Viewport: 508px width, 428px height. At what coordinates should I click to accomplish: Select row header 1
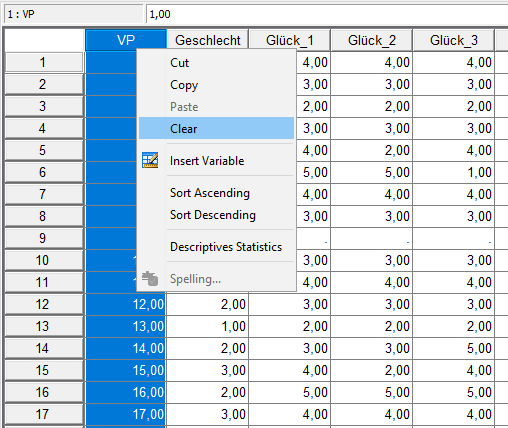coord(44,62)
